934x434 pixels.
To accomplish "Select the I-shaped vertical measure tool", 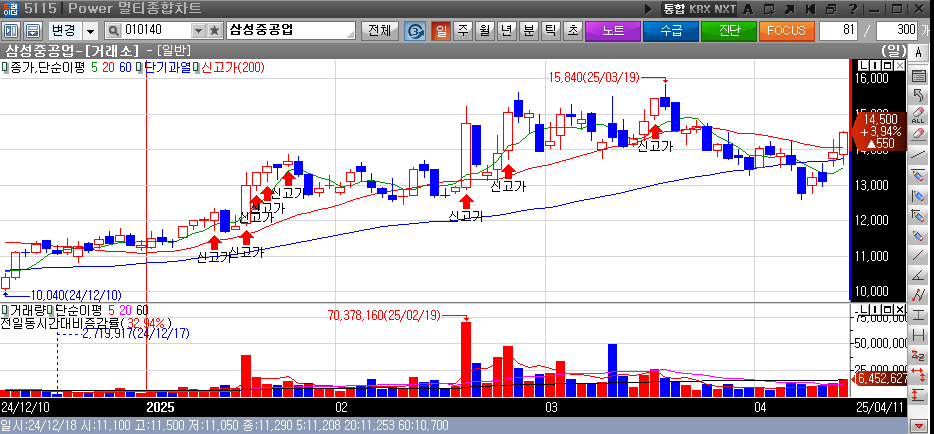I will pyautogui.click(x=918, y=315).
